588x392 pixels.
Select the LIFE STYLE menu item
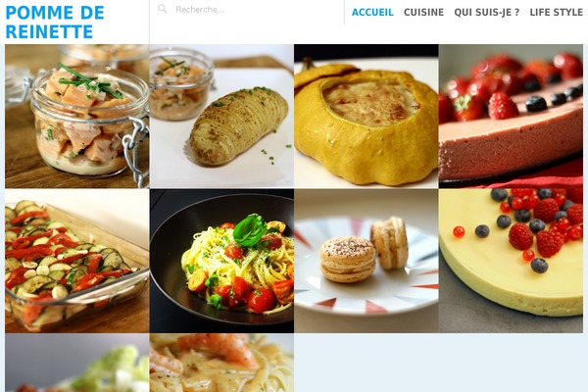[556, 12]
